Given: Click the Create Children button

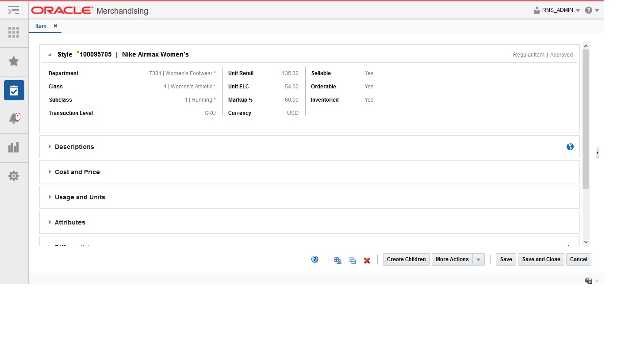Looking at the screenshot, I should [x=406, y=259].
